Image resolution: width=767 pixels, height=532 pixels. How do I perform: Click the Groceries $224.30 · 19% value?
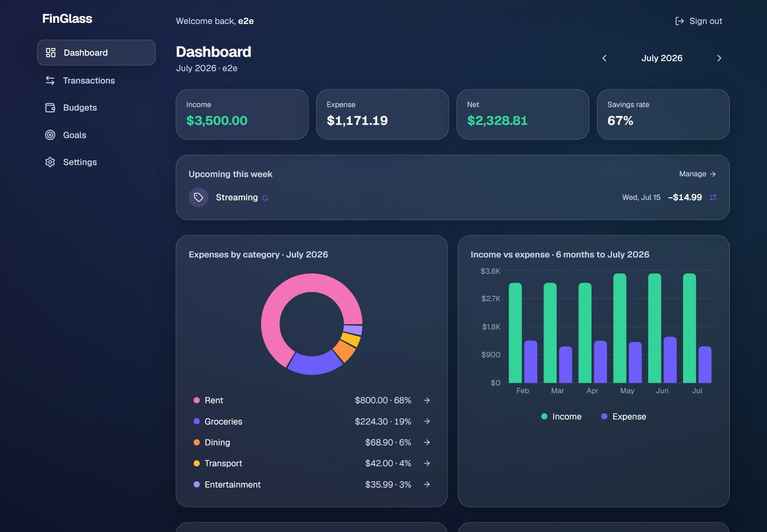tap(383, 421)
